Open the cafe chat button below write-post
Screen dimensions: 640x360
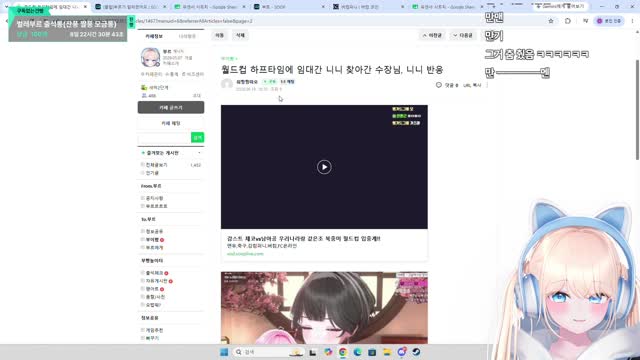[171, 123]
